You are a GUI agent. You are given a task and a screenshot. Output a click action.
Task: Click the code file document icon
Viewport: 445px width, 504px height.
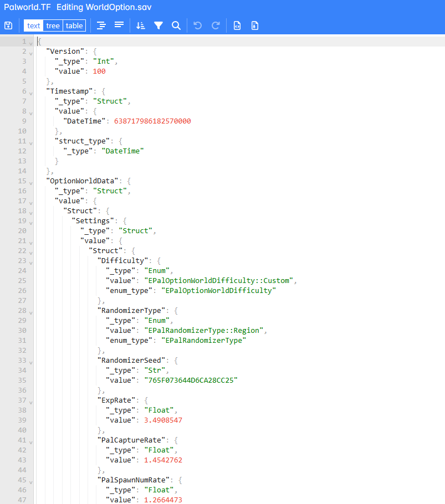pyautogui.click(x=237, y=25)
